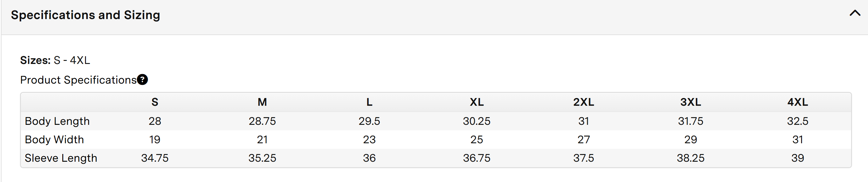Select the Body Length row label
This screenshot has width=868, height=182.
click(57, 121)
